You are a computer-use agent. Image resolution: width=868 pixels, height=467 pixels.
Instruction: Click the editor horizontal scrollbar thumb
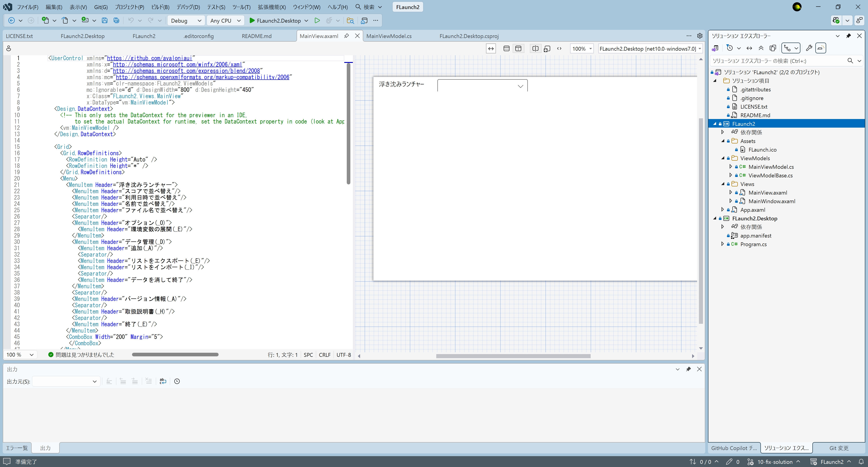(x=175, y=354)
